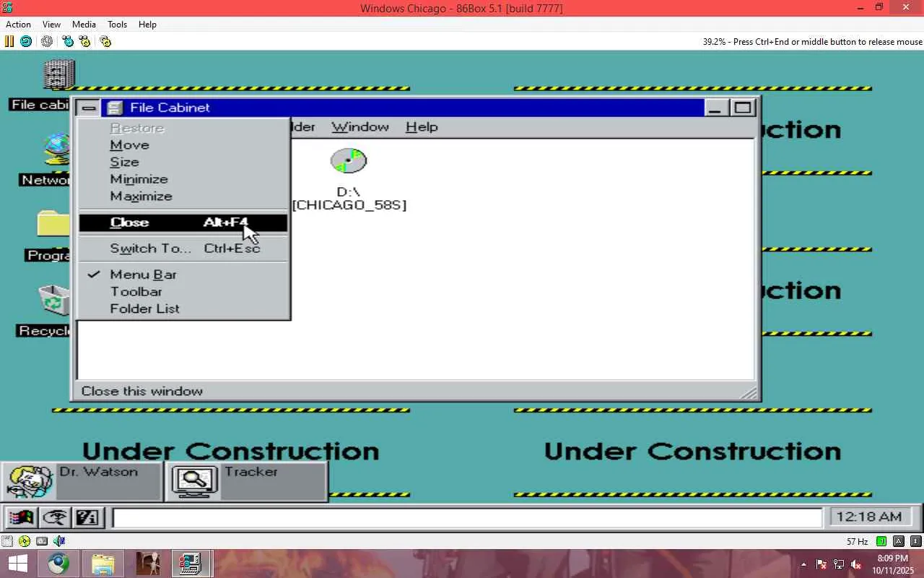Click the network tray icon in Windows taskbar
Viewport: 924px width, 578px height.
(839, 564)
